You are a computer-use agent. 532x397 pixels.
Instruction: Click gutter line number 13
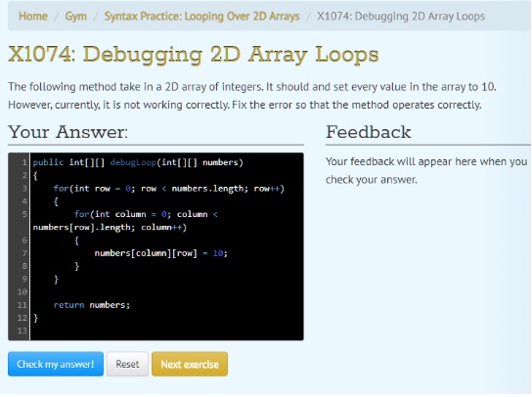tap(22, 331)
